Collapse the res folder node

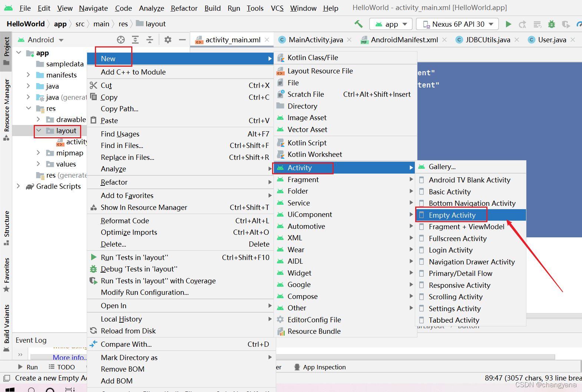click(x=29, y=108)
